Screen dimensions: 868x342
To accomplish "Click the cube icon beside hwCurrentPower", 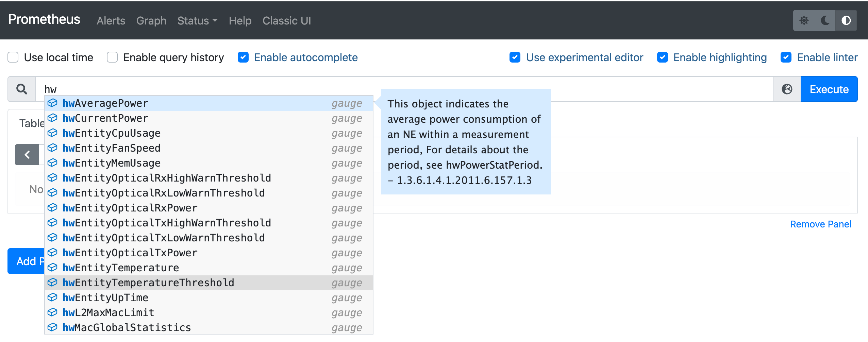I will [52, 118].
